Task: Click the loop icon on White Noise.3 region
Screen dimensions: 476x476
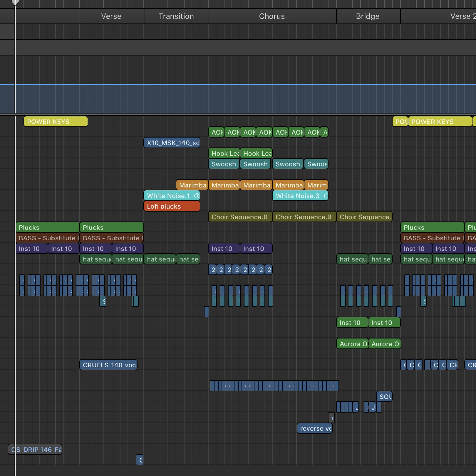Action: (326, 196)
